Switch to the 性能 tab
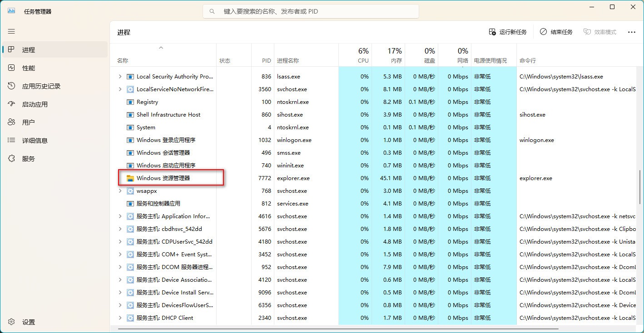This screenshot has width=644, height=333. 54,68
